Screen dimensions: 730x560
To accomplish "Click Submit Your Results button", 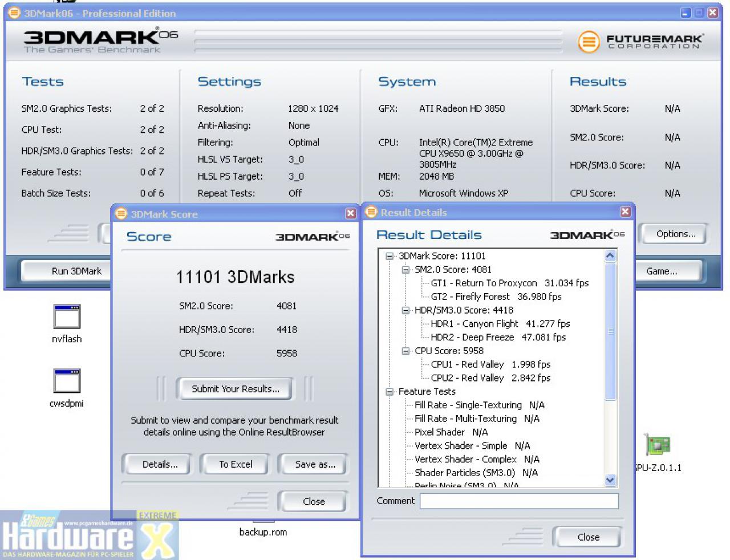I will coord(236,389).
